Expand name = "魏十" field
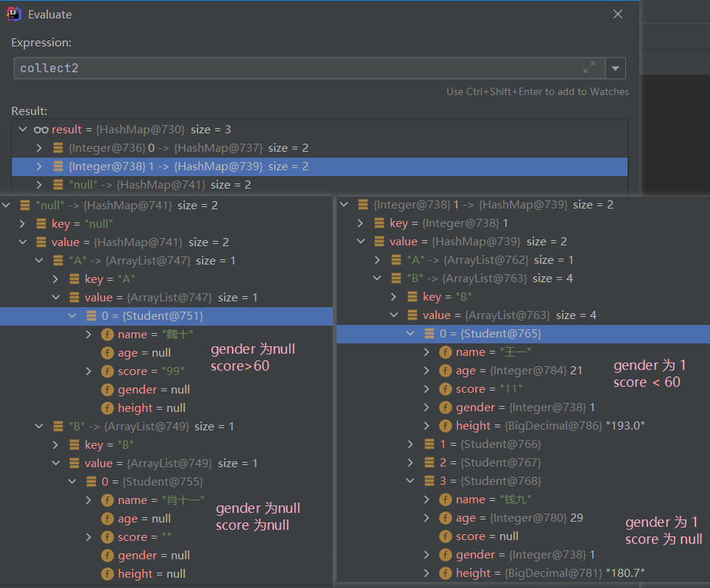Viewport: 710px width, 588px height. coord(88,335)
